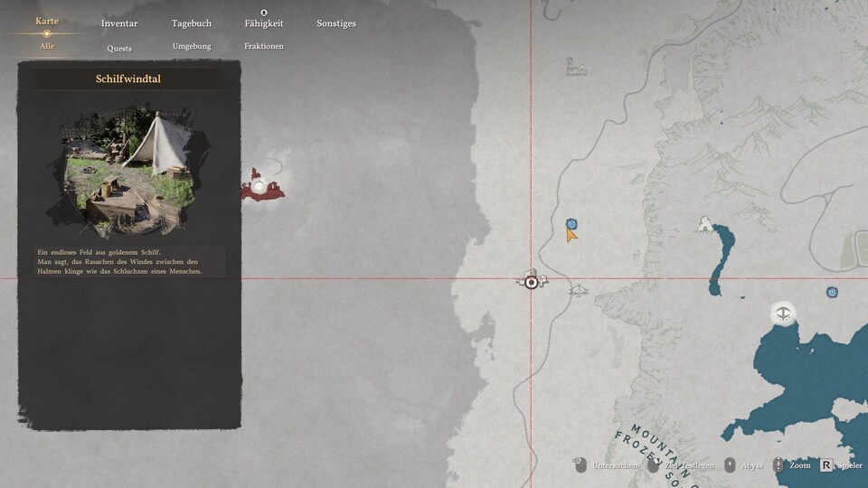The image size is (868, 488).
Task: Click the glowing white anchor-like marker by lake
Action: coord(783,314)
